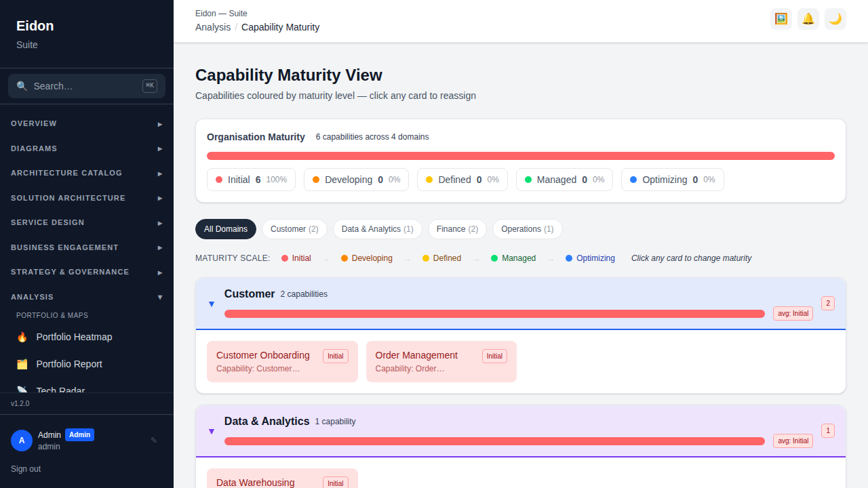The image size is (868, 488).
Task: Click the Optimizing blue dot in maturity scale
Action: click(569, 258)
